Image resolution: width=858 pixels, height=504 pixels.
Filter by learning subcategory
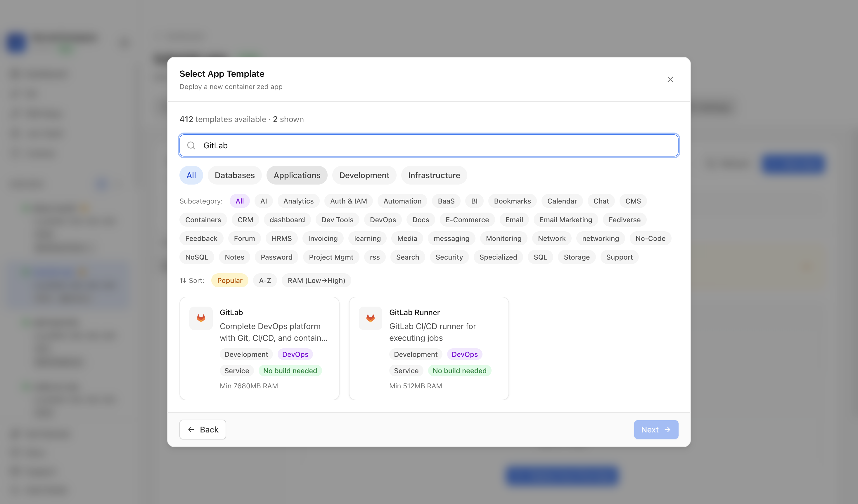pos(367,239)
